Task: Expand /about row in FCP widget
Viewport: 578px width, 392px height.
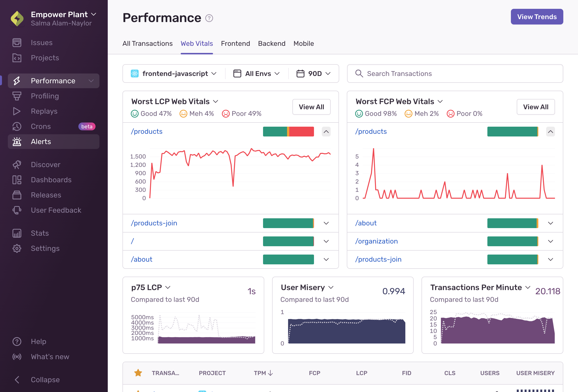Action: [x=550, y=223]
